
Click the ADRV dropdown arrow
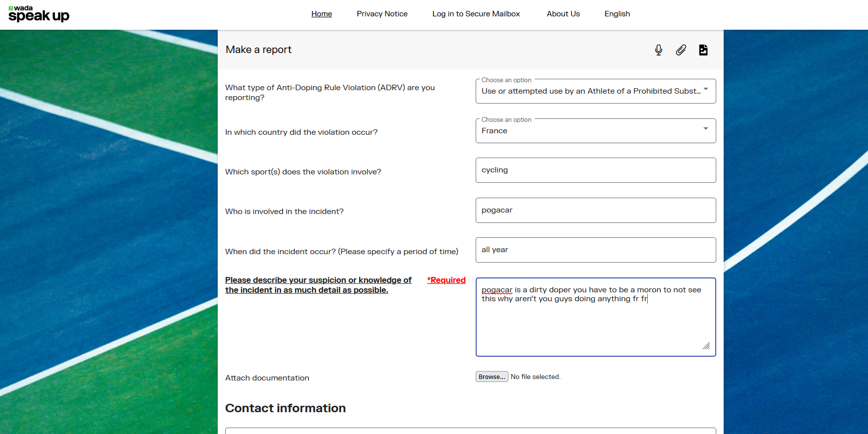coord(706,89)
